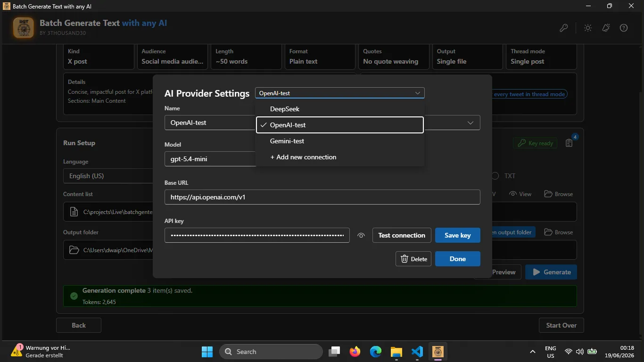Screen dimensions: 644x362
Task: Open Windows Start menu
Action: pos(207,352)
